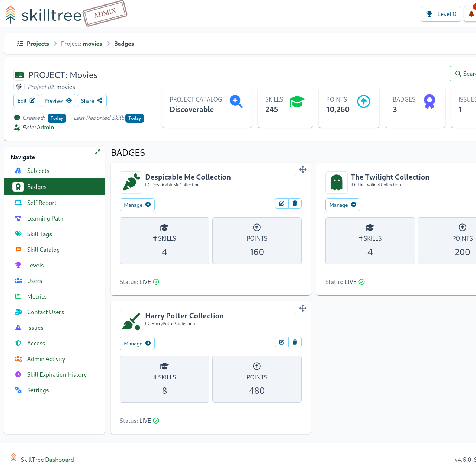The width and height of the screenshot is (476, 473).
Task: Click the Settings gears icon
Action: (18, 390)
